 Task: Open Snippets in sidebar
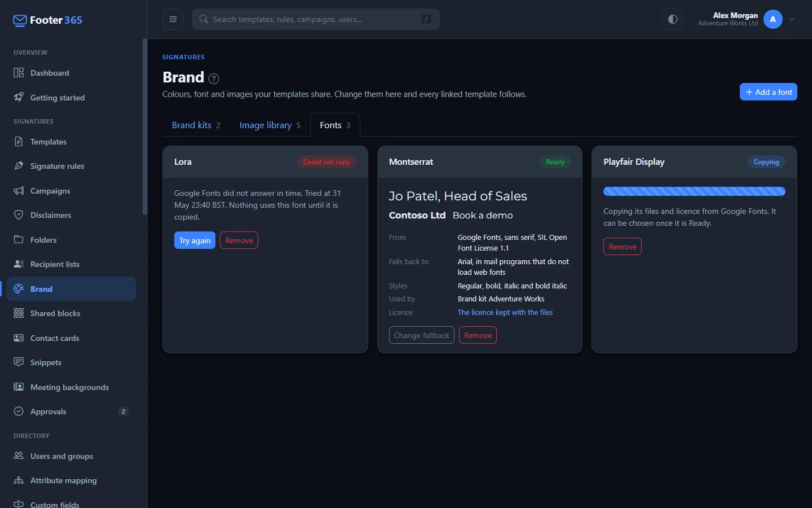tap(72, 362)
